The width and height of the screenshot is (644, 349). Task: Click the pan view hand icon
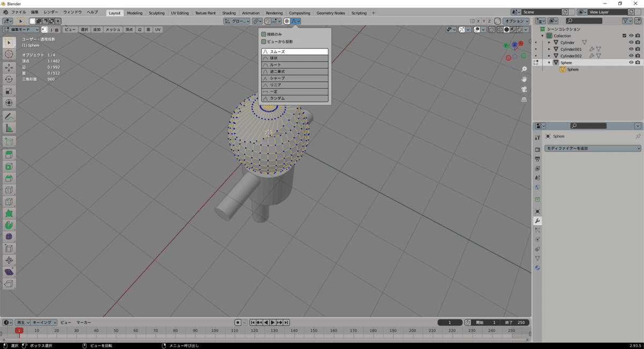pyautogui.click(x=524, y=79)
